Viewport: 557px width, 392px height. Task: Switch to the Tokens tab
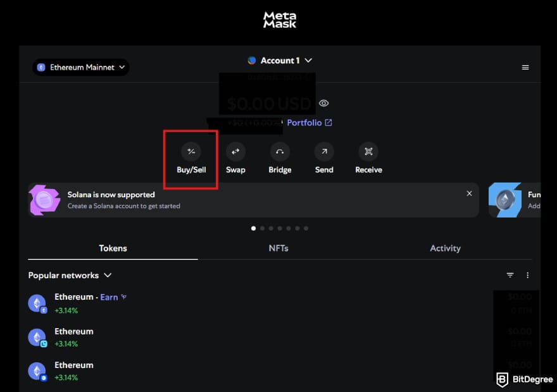pyautogui.click(x=113, y=248)
